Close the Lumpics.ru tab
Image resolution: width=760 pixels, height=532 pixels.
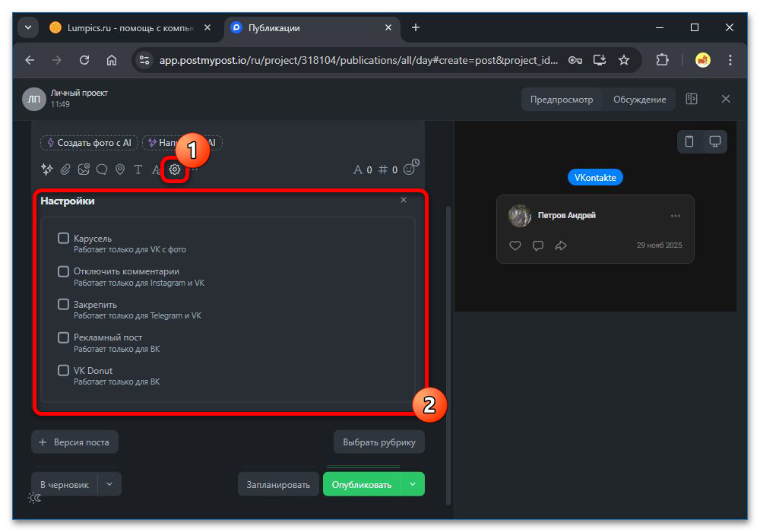pos(207,27)
